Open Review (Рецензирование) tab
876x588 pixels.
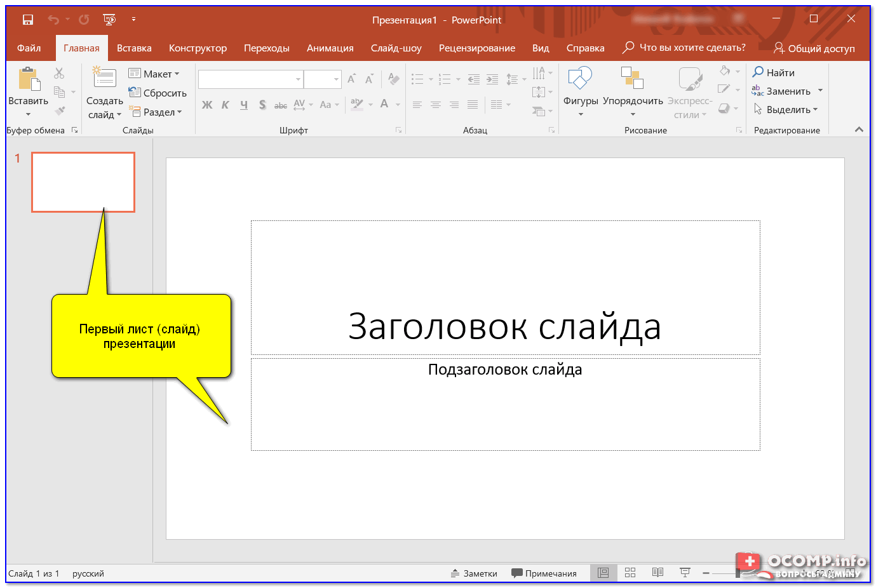pos(477,48)
